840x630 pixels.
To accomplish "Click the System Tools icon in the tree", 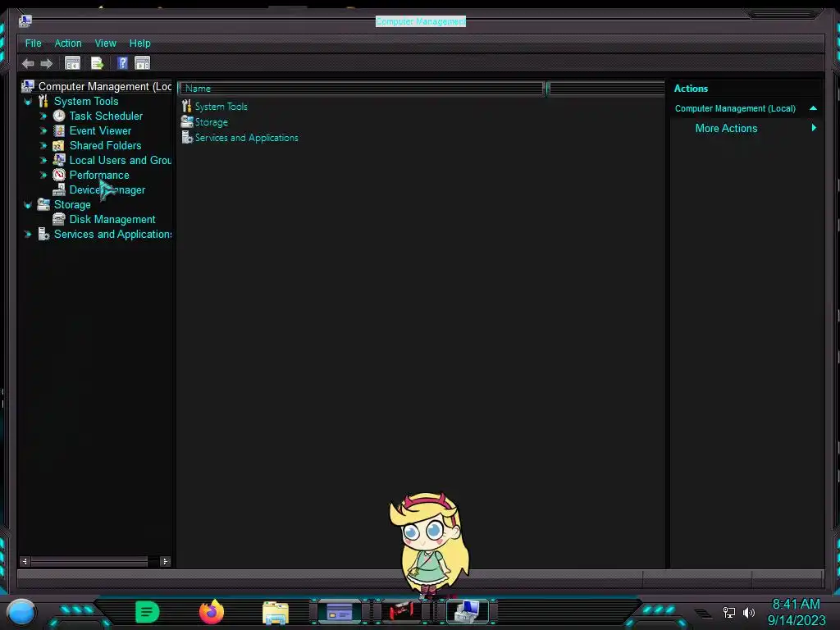I will tap(43, 101).
